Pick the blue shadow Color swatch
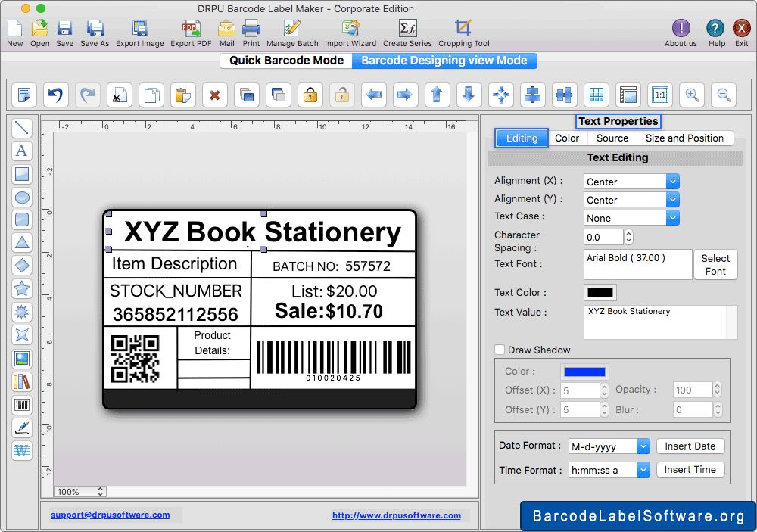This screenshot has height=532, width=757. pos(584,372)
